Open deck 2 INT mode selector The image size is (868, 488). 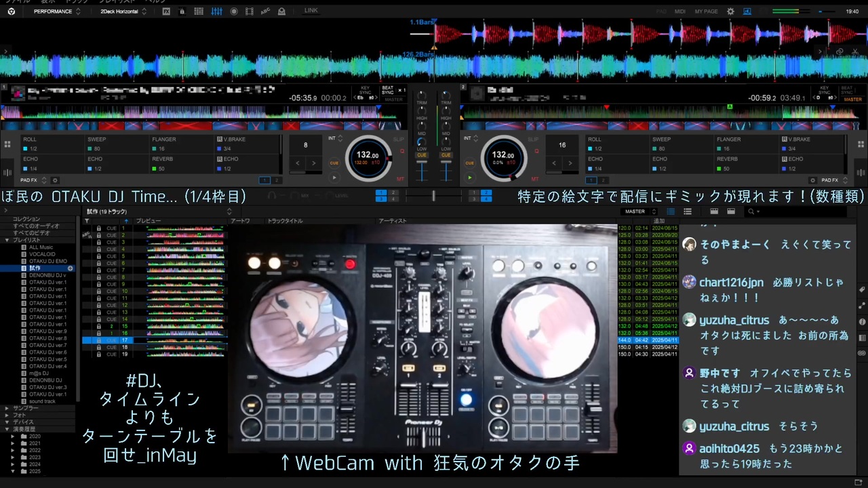[470, 138]
